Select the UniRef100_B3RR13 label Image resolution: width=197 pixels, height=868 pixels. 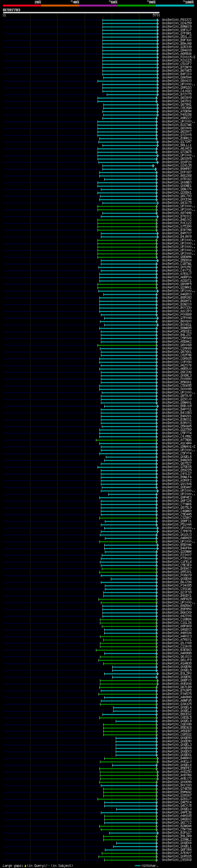point(177,139)
